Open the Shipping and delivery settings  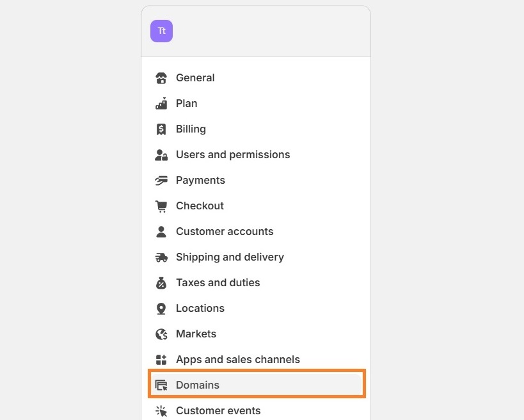coord(230,257)
